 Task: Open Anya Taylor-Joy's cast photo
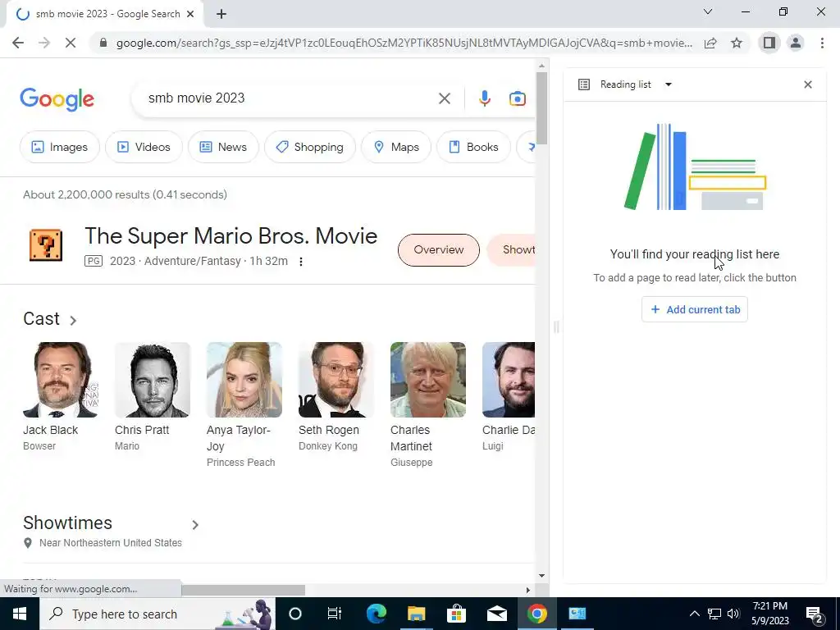coord(244,380)
